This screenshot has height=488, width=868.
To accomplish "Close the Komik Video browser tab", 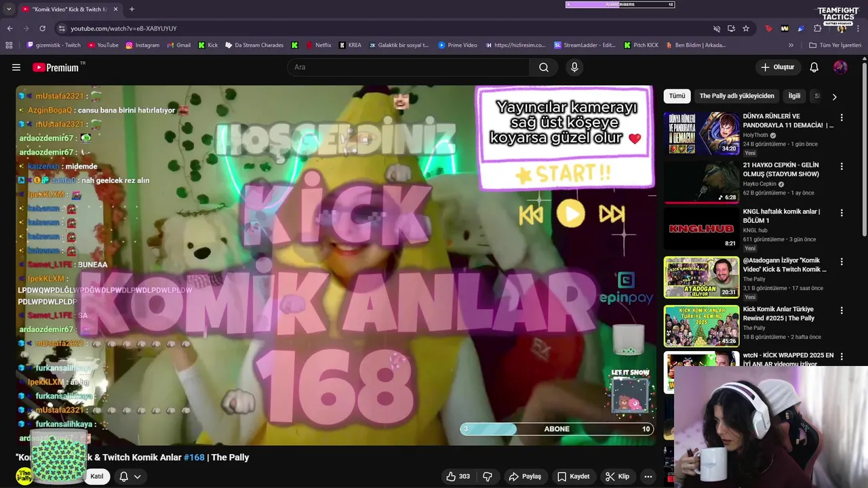I will [115, 9].
